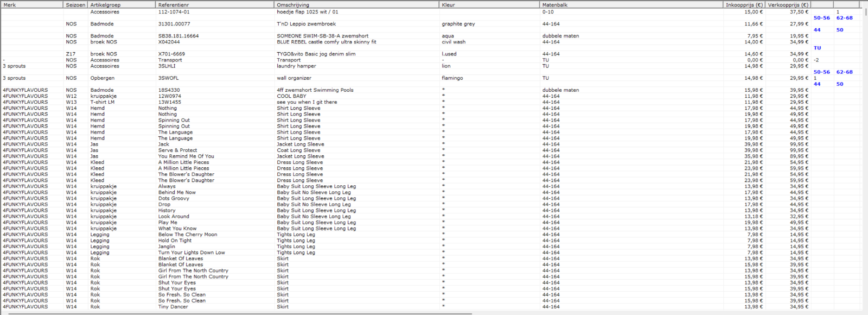Select season cell W13
This screenshot has height=315, width=868.
point(72,102)
